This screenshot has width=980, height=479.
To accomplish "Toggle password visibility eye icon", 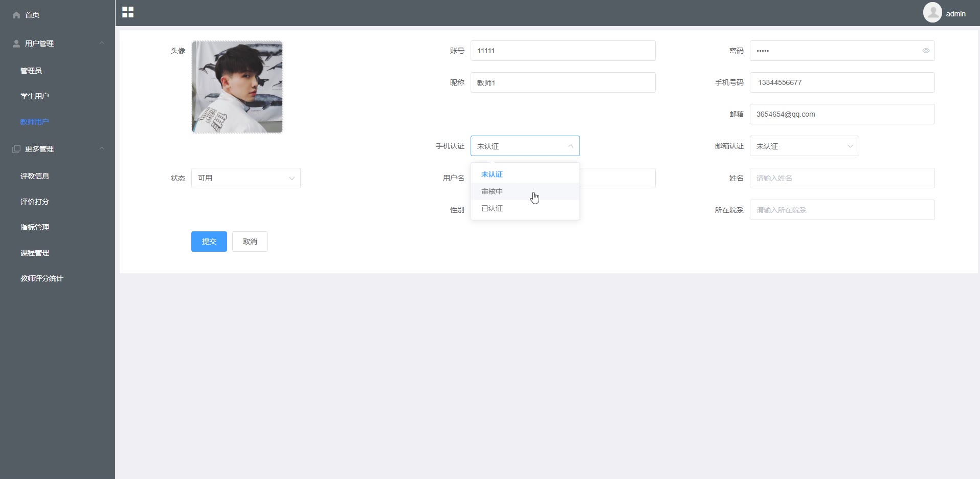I will (x=926, y=51).
